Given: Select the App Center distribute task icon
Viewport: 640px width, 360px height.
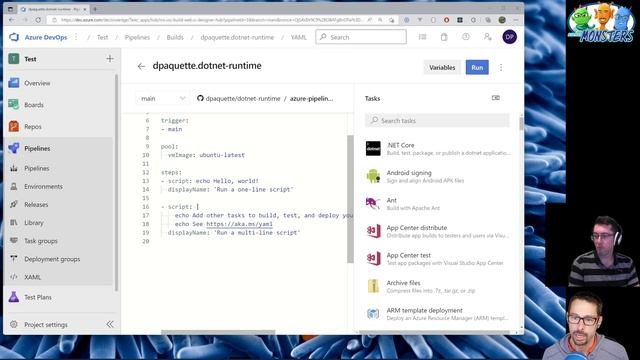Looking at the screenshot, I should 373,231.
